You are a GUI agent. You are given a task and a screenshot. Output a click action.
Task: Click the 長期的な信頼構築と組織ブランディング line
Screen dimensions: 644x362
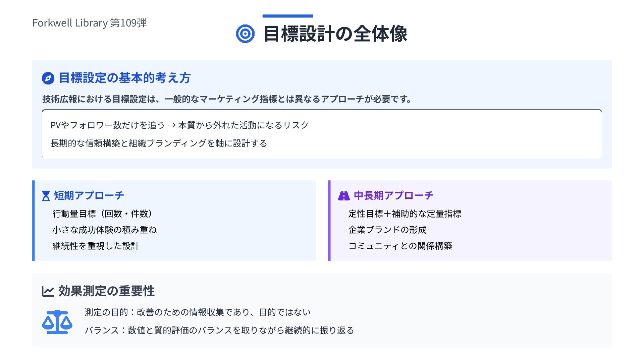coord(159,143)
